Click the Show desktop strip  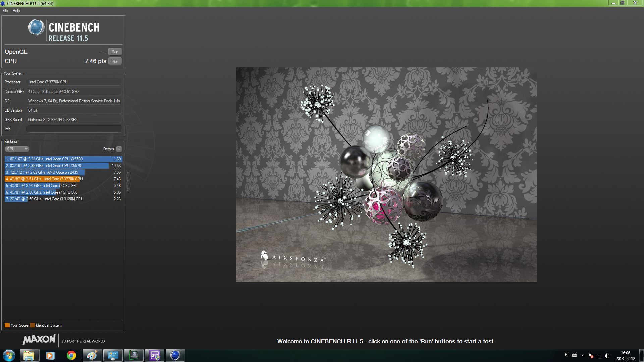point(641,356)
